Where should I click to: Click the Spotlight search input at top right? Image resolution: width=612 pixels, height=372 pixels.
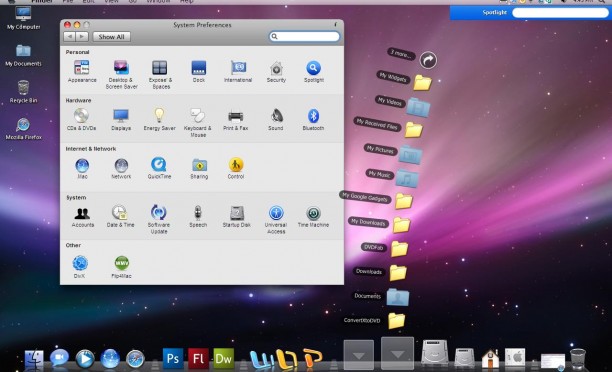tap(560, 12)
